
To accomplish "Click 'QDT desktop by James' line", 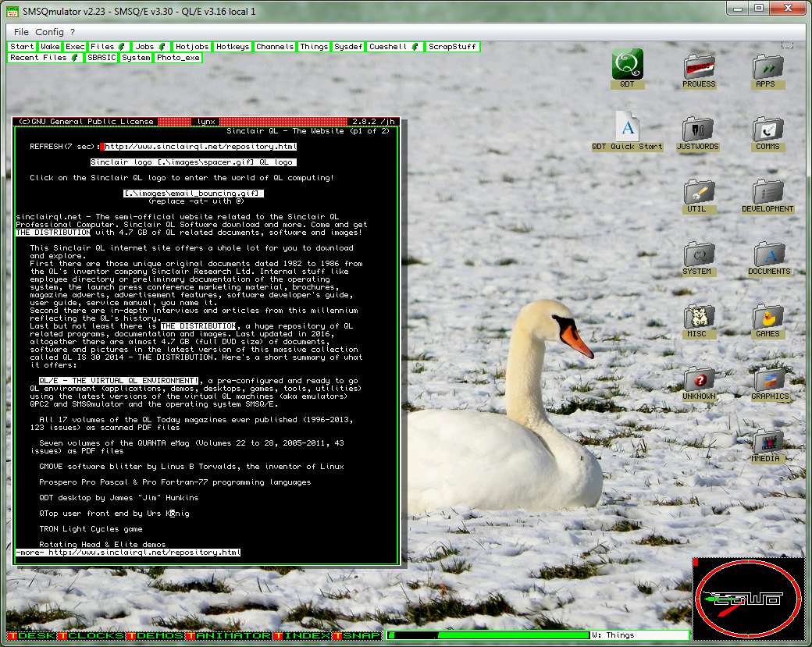I will point(119,497).
